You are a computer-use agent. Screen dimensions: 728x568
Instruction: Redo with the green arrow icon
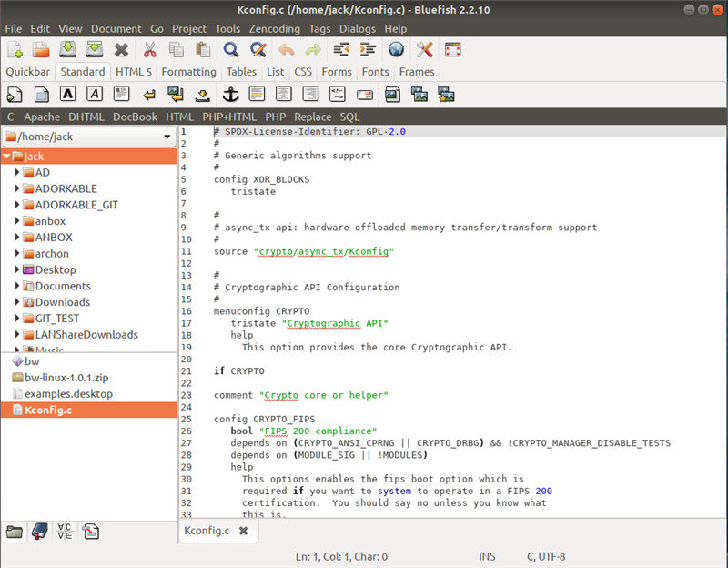coord(313,49)
